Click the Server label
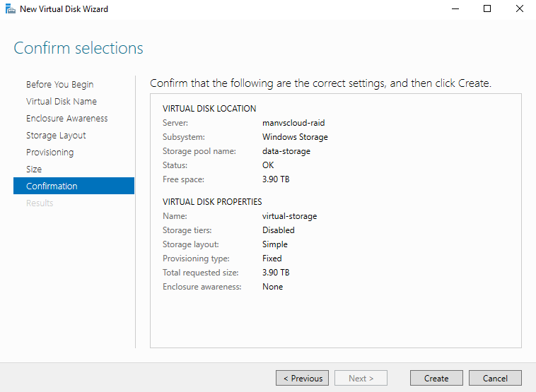 [175, 123]
